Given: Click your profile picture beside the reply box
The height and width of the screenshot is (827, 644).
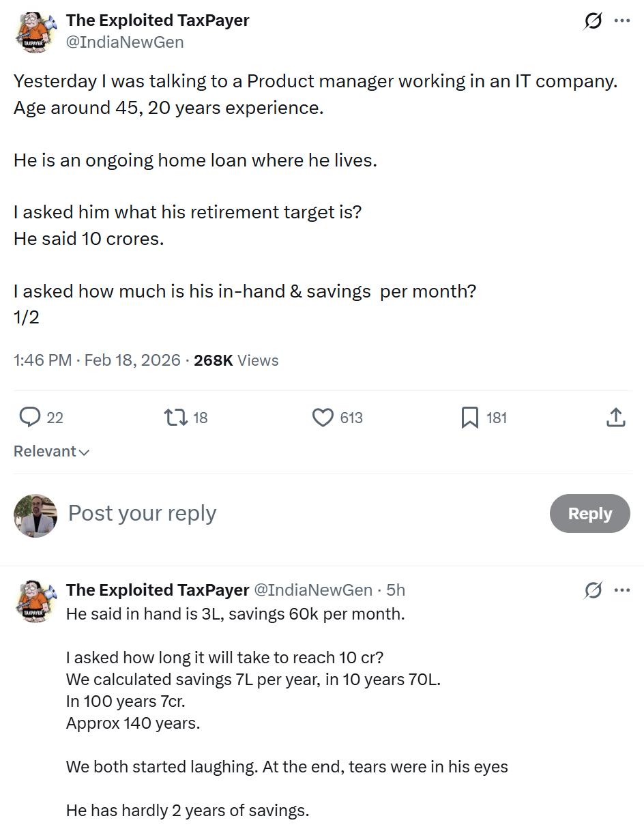Looking at the screenshot, I should [35, 516].
